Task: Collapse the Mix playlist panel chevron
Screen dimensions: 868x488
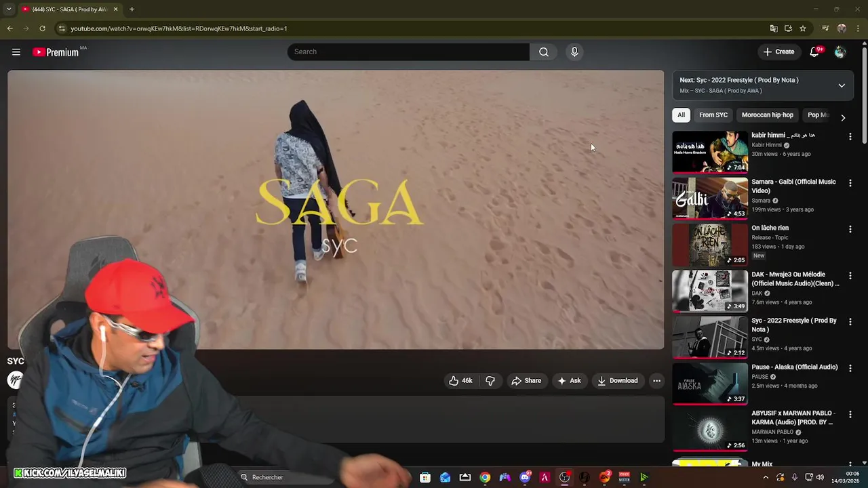Action: tap(842, 85)
